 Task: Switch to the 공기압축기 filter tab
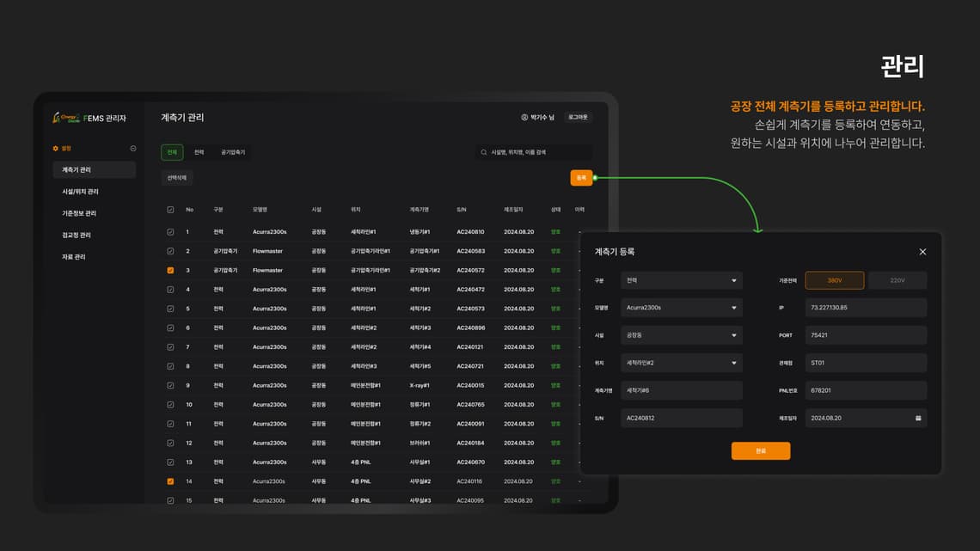click(x=232, y=152)
